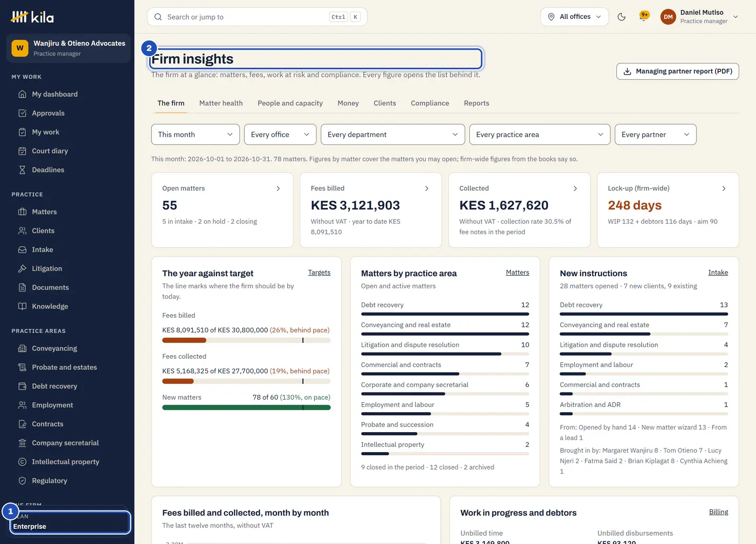
Task: Expand the All offices selector
Action: (574, 17)
